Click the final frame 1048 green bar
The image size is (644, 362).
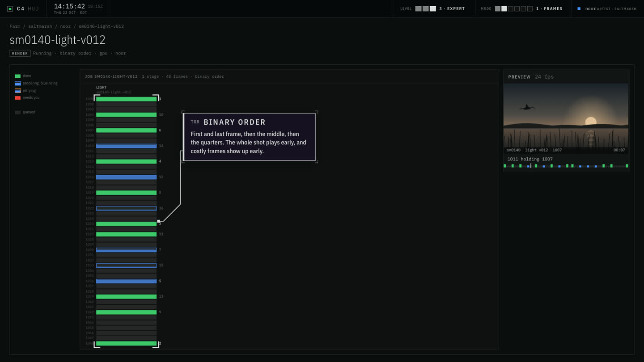(127, 344)
